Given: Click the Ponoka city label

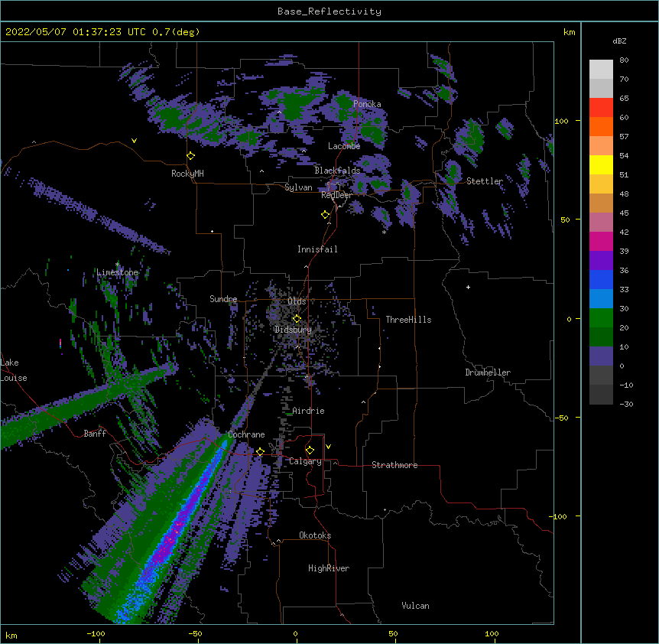Looking at the screenshot, I should [367, 104].
